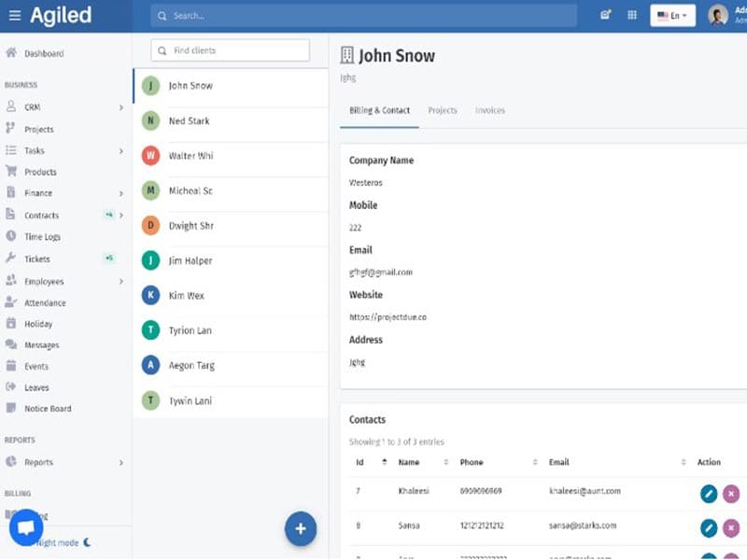The image size is (747, 560).
Task: Edit the Khaleesi contact with pencil icon
Action: tap(709, 494)
